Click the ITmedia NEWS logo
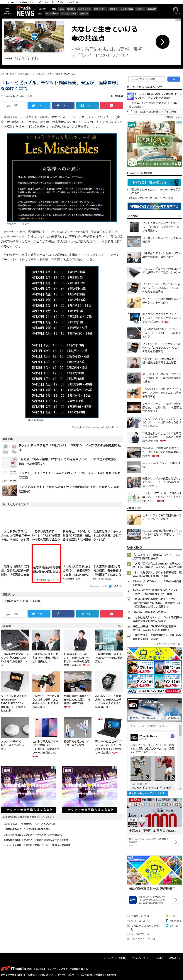 (x=26, y=11)
